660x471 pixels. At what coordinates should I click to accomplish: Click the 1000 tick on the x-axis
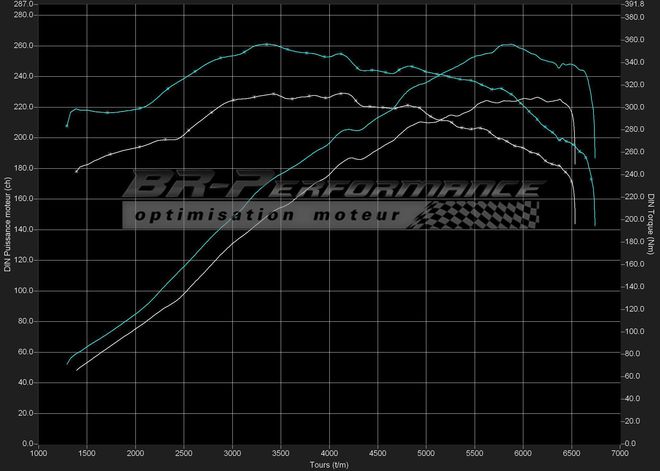coord(39,453)
